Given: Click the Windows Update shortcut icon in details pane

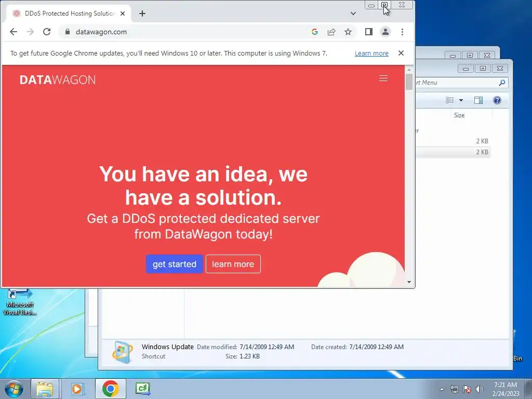Looking at the screenshot, I should (122, 352).
